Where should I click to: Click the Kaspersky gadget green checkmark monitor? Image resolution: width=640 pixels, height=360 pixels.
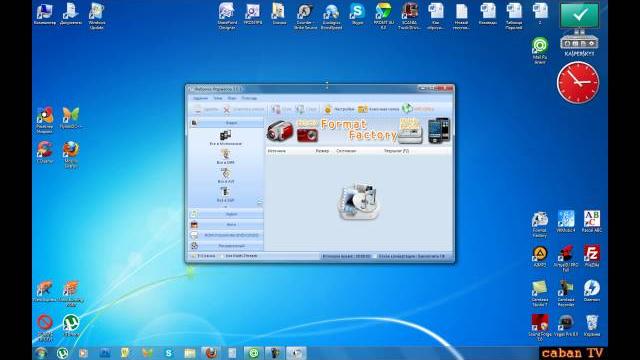[579, 16]
